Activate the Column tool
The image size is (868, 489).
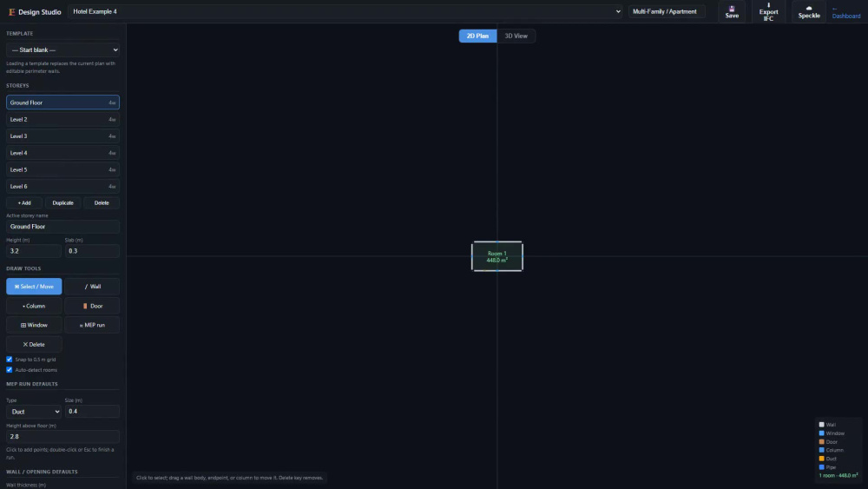pyautogui.click(x=34, y=306)
